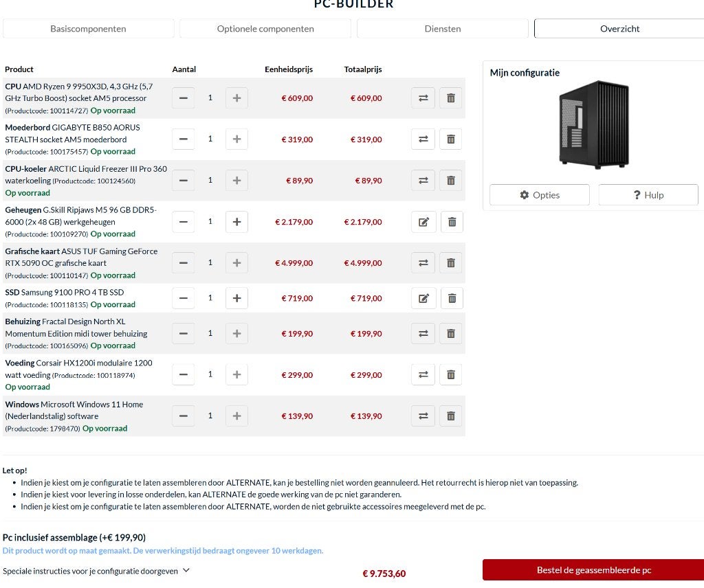The height and width of the screenshot is (588, 704).
Task: Decrease quantity of ASUS TUF RTX 5090
Action: (183, 263)
